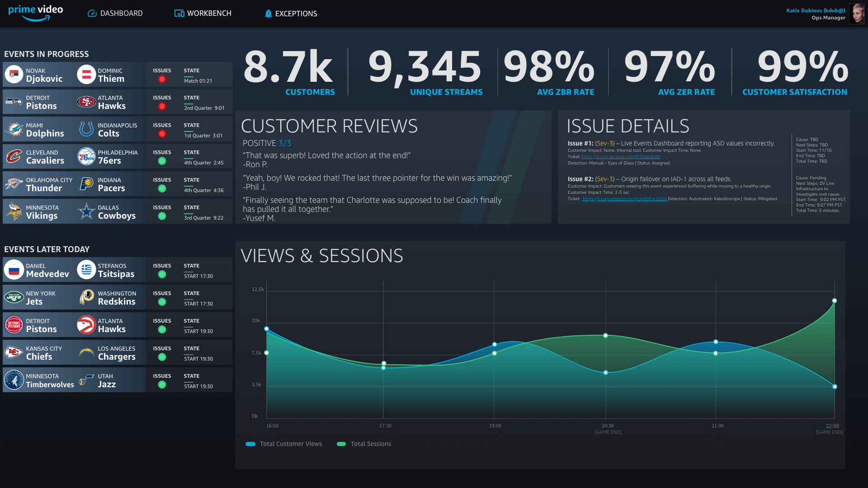Click Djokovic vs Thiem red issues indicator
868x488 pixels.
(x=162, y=80)
